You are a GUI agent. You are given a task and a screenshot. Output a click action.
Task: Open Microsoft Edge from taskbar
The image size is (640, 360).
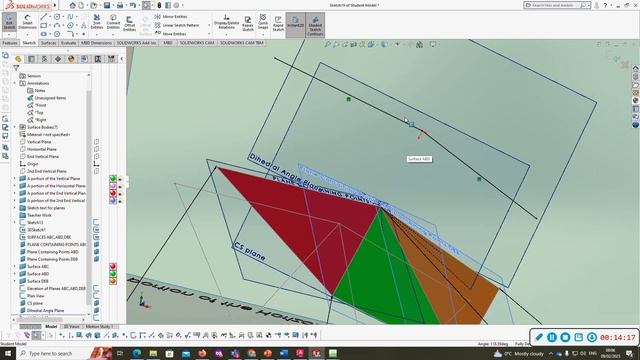pos(137,353)
